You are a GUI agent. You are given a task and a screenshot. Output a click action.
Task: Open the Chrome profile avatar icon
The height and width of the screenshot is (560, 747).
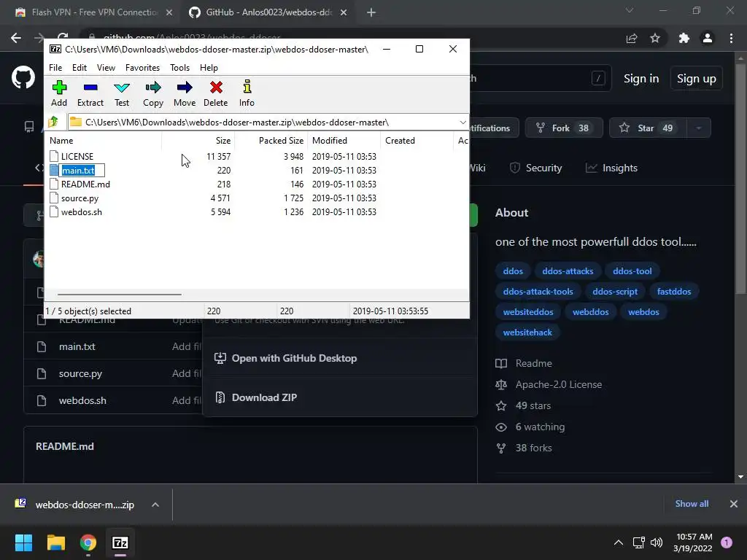tap(708, 38)
